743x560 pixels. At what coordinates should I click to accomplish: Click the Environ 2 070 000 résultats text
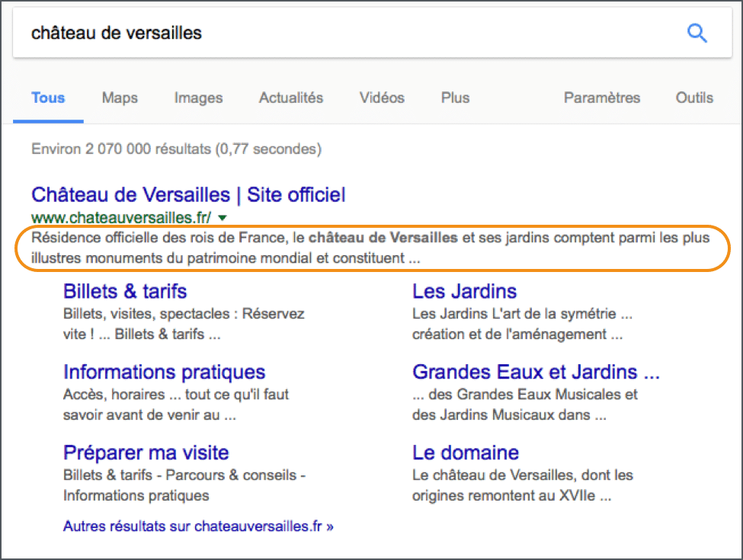[176, 149]
